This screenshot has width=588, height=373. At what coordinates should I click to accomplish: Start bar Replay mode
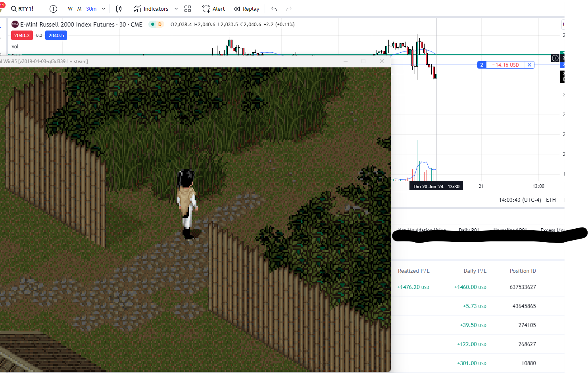click(246, 9)
